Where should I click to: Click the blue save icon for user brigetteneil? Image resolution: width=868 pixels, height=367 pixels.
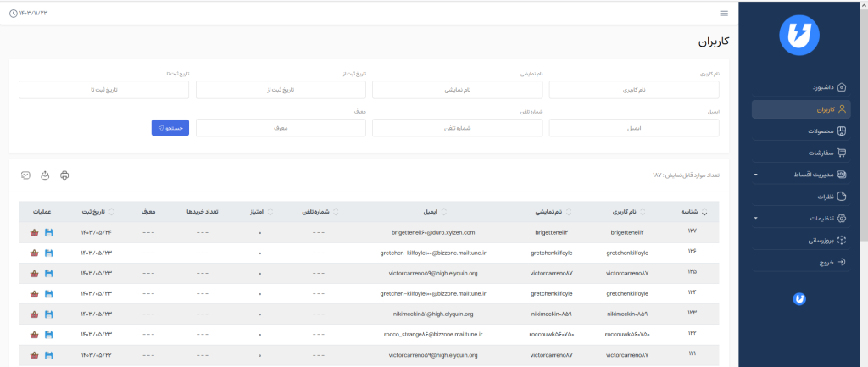point(48,232)
